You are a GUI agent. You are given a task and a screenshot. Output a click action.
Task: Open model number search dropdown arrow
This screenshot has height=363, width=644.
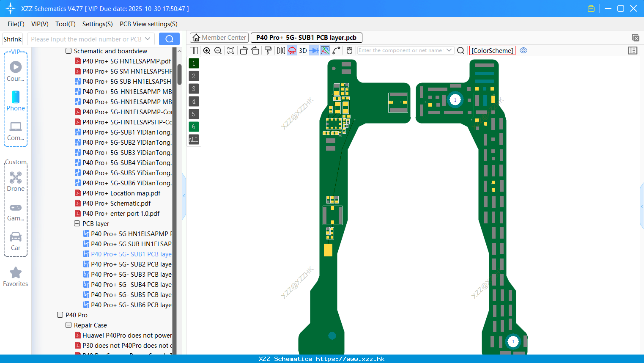148,39
